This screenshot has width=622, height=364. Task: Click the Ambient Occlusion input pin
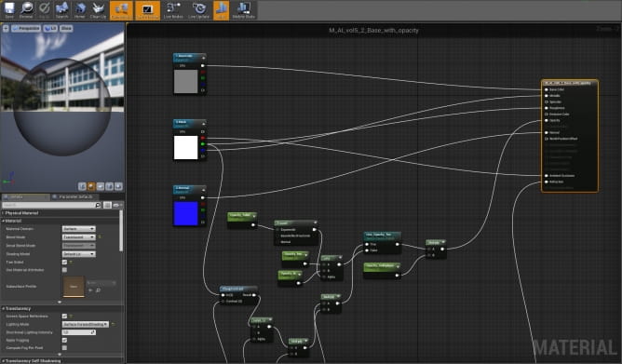(547, 176)
